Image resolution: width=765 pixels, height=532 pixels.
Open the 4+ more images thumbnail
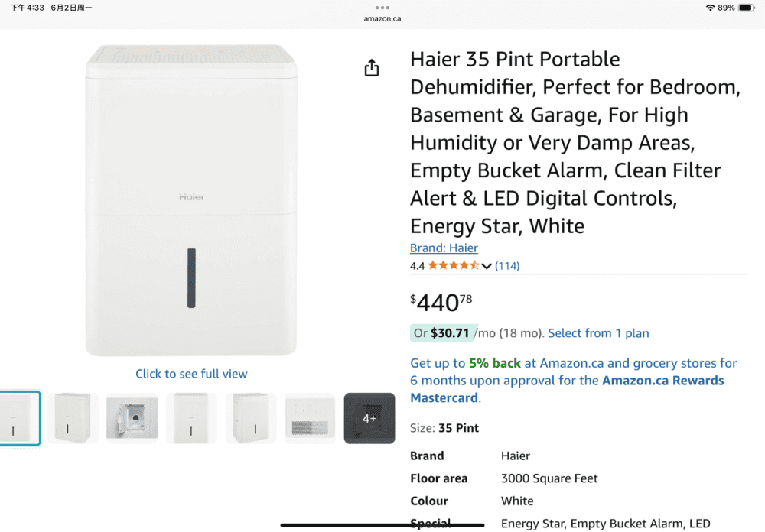coord(369,418)
